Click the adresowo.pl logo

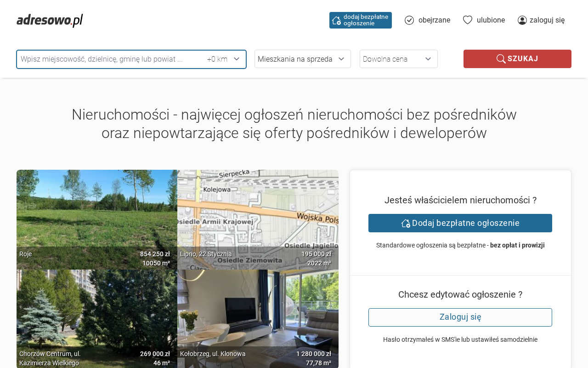coord(50,20)
